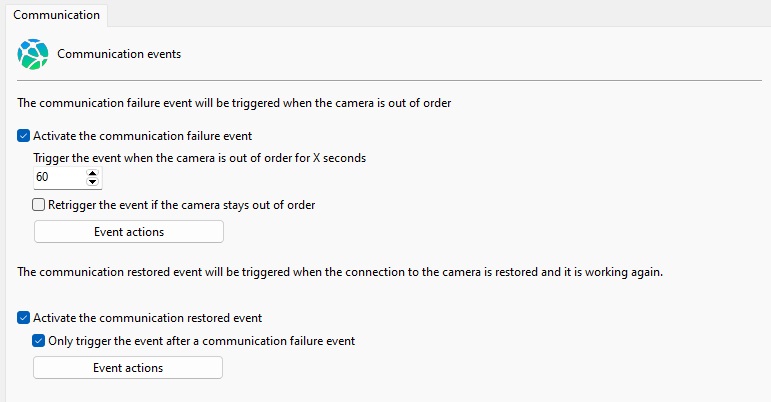Click the horizontal separator below the heading
The width and height of the screenshot is (771, 402).
(x=389, y=80)
